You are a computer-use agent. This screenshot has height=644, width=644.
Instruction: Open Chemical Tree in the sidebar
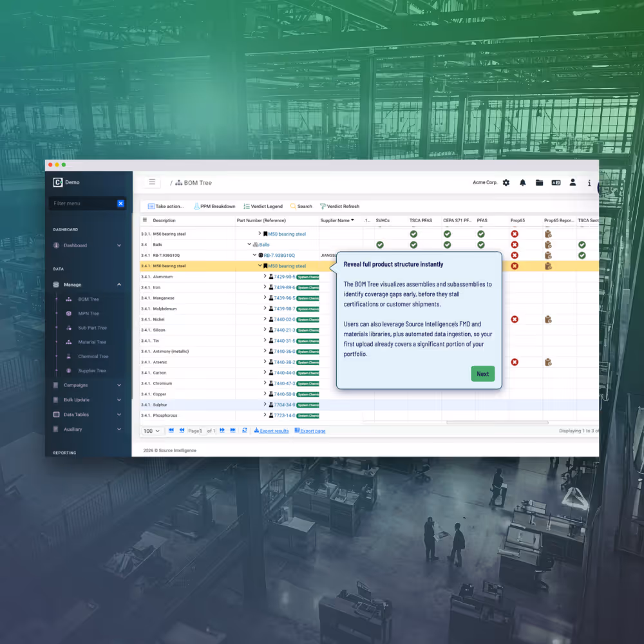[x=93, y=357]
